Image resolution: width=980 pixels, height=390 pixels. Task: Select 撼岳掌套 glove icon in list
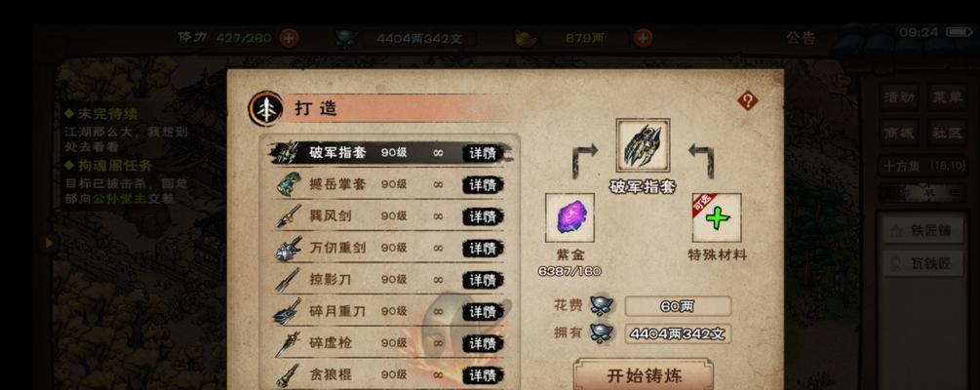tap(288, 184)
